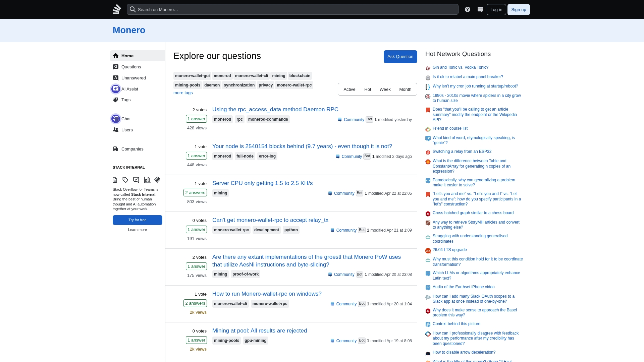Open the help center question-mark icon

tap(468, 9)
